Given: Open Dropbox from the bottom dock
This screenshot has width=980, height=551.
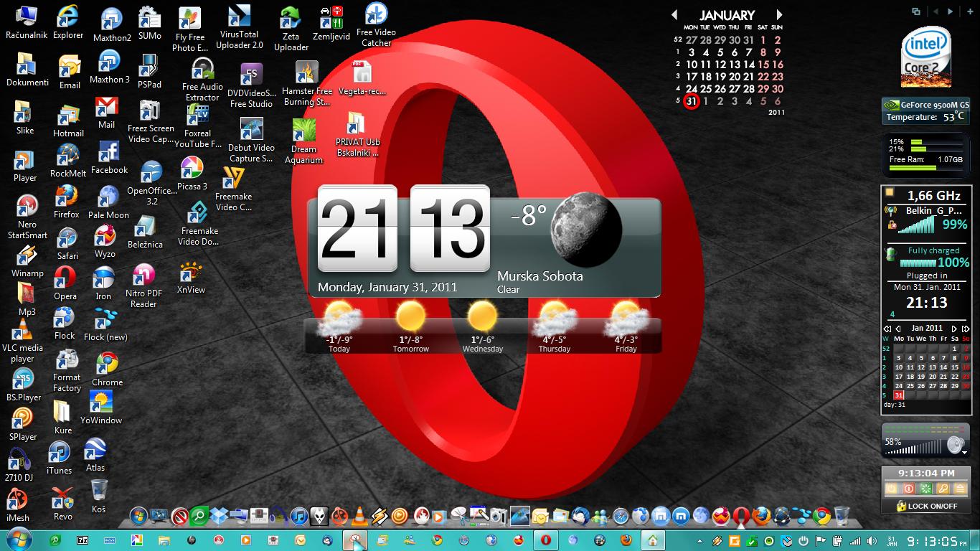Looking at the screenshot, I should pyautogui.click(x=219, y=516).
